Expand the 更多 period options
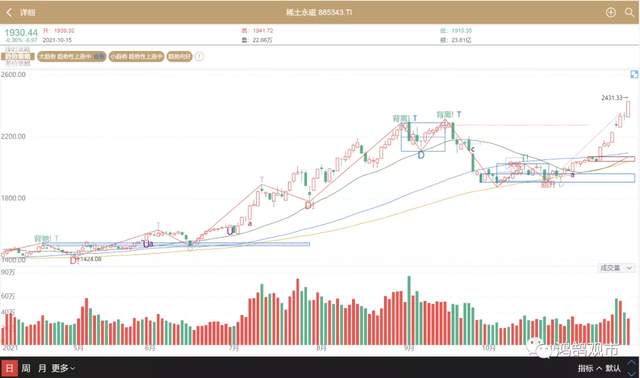The height and width of the screenshot is (378, 640). 63,368
